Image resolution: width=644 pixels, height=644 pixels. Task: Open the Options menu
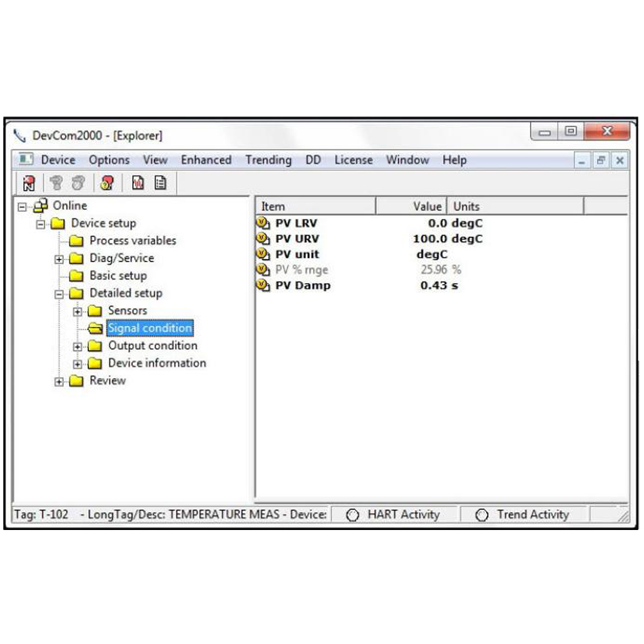109,160
